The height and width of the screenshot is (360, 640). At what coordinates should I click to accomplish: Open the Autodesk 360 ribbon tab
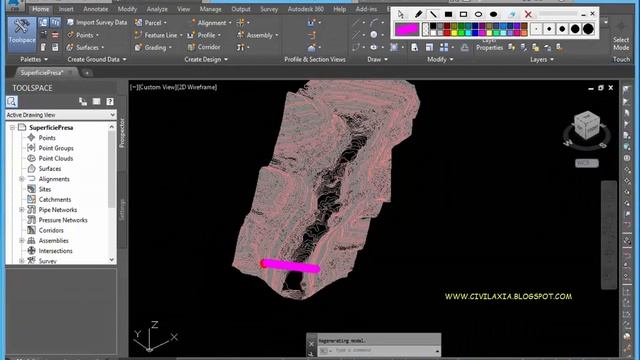(305, 9)
